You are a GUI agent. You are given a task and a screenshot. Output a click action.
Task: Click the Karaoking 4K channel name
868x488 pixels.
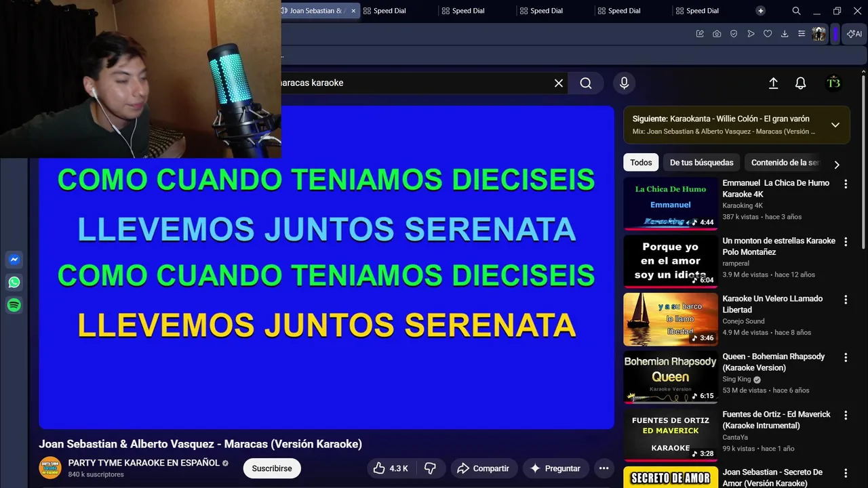point(743,205)
